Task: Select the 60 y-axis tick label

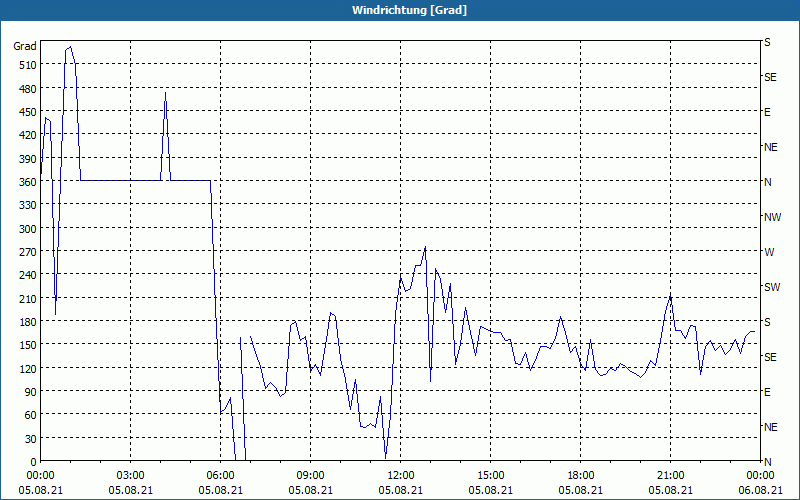Action: pyautogui.click(x=31, y=415)
